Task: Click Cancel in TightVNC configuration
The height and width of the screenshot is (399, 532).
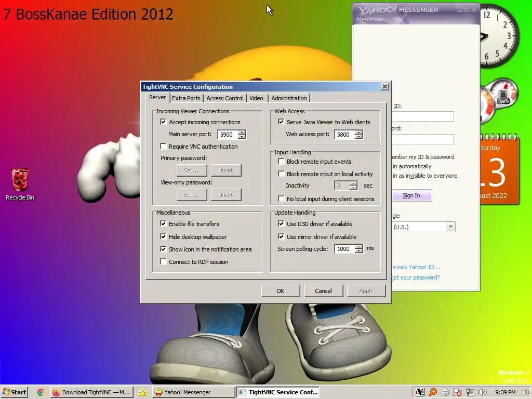Action: 323,291
